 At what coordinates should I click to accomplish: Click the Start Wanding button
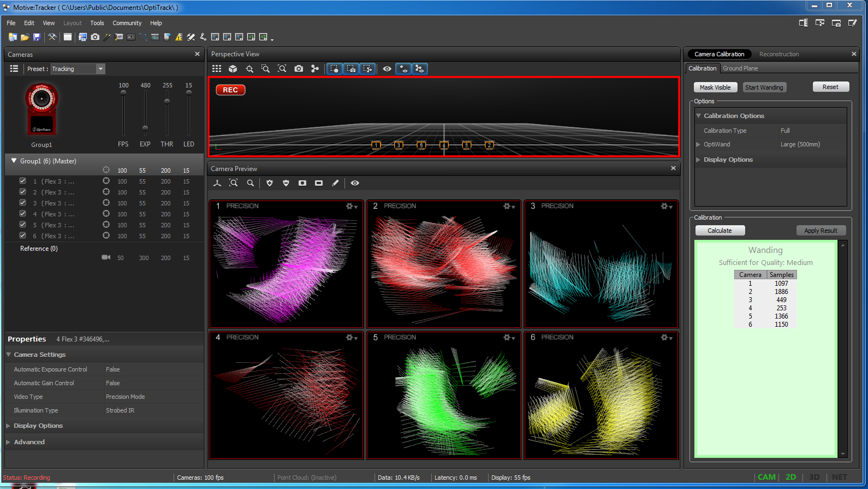pyautogui.click(x=764, y=87)
